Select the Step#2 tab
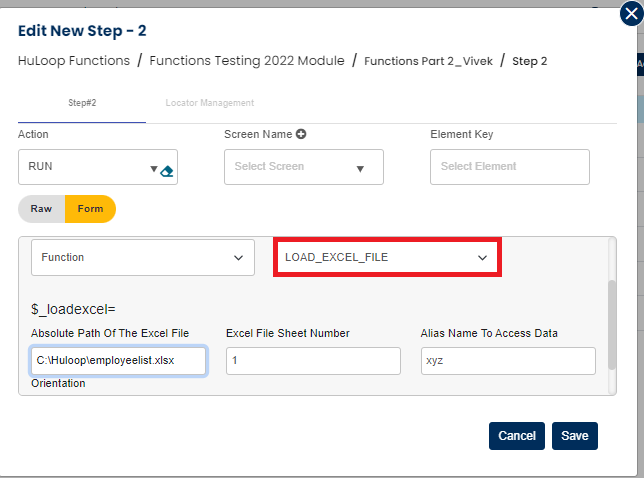 [82, 103]
